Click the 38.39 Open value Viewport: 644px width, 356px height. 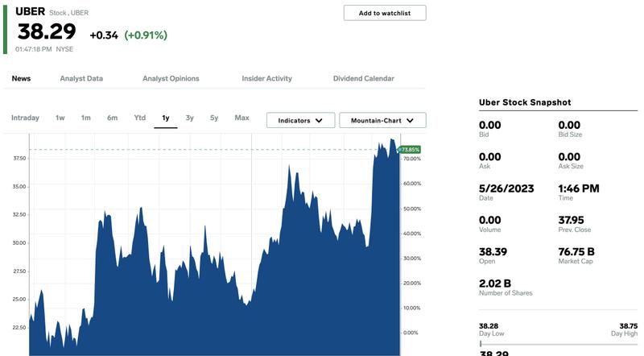coord(493,251)
